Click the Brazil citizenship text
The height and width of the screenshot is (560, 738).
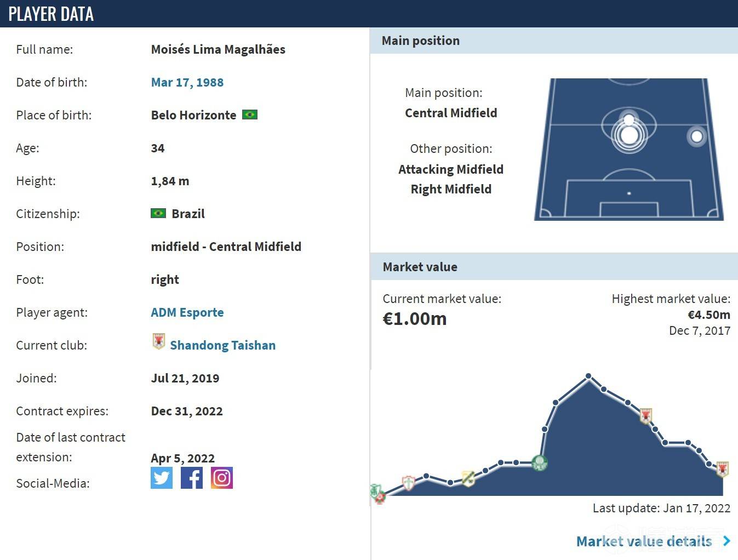tap(188, 214)
